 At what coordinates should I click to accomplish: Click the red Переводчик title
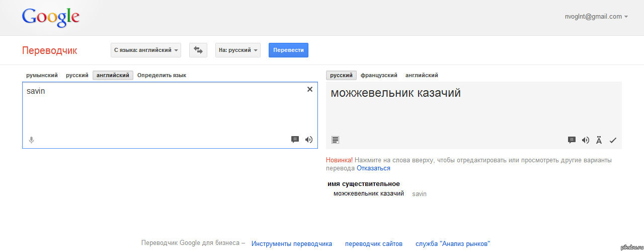[49, 50]
